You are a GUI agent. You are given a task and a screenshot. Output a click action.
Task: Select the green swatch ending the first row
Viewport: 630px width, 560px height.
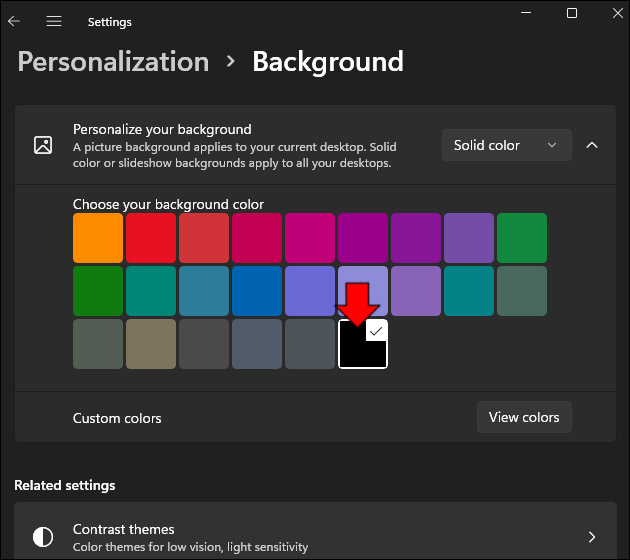point(522,238)
